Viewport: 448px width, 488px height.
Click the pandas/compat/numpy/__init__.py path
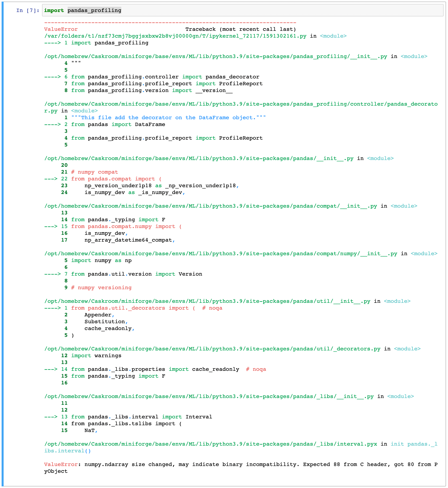click(x=221, y=254)
